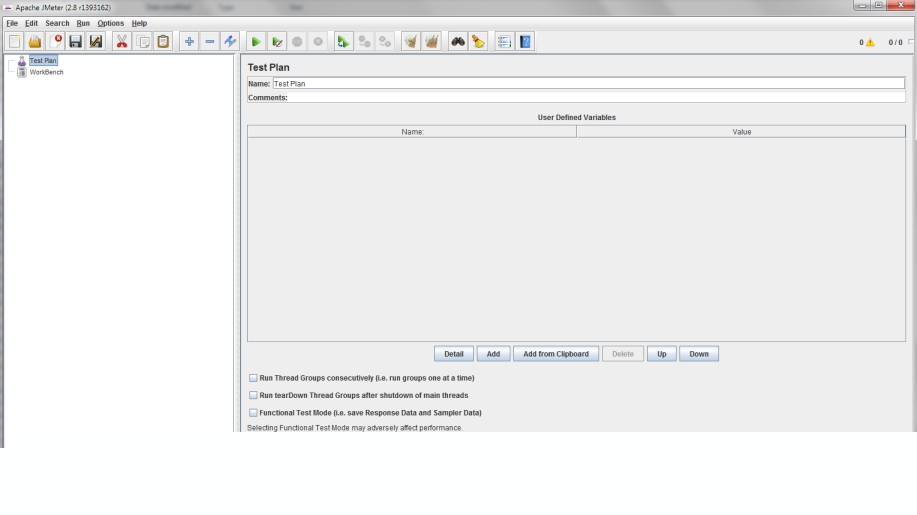Enable Run Thread Groups consecutively checkbox

point(252,378)
